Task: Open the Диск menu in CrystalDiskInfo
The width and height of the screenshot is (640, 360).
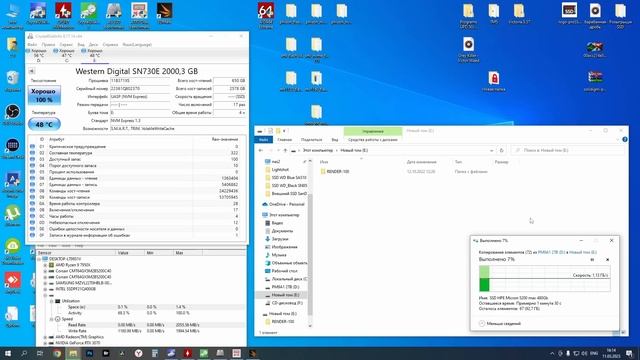Action: pyautogui.click(x=93, y=44)
